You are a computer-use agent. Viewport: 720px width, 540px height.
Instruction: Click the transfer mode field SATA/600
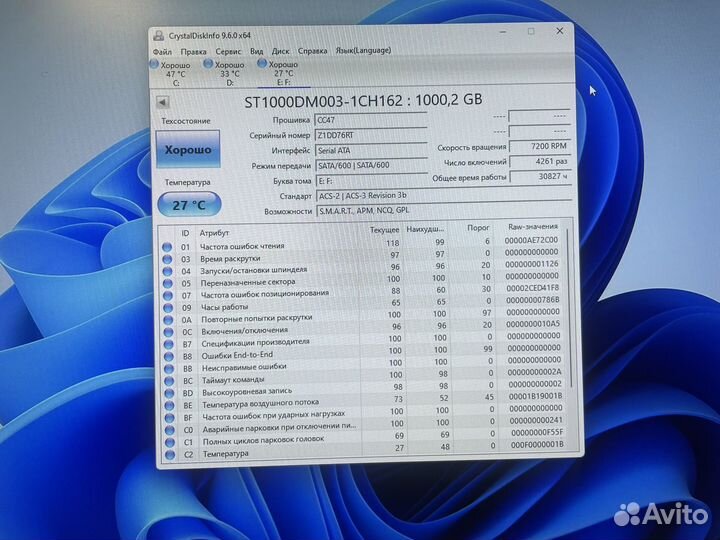click(x=371, y=165)
